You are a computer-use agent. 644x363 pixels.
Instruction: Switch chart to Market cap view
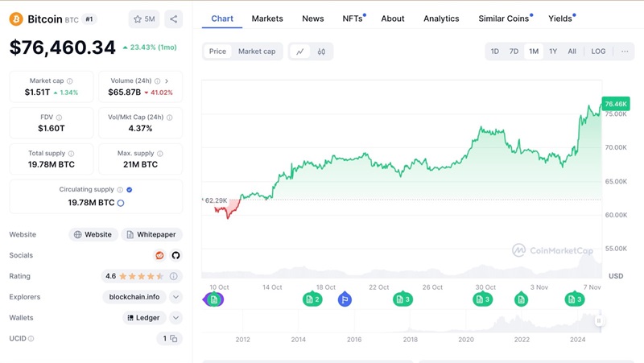257,52
